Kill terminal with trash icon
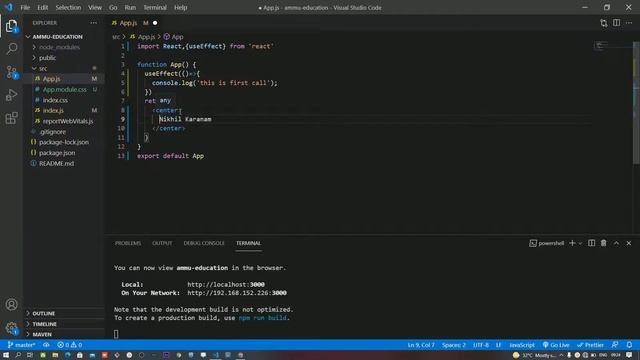This screenshot has width=640, height=360. (x=603, y=243)
